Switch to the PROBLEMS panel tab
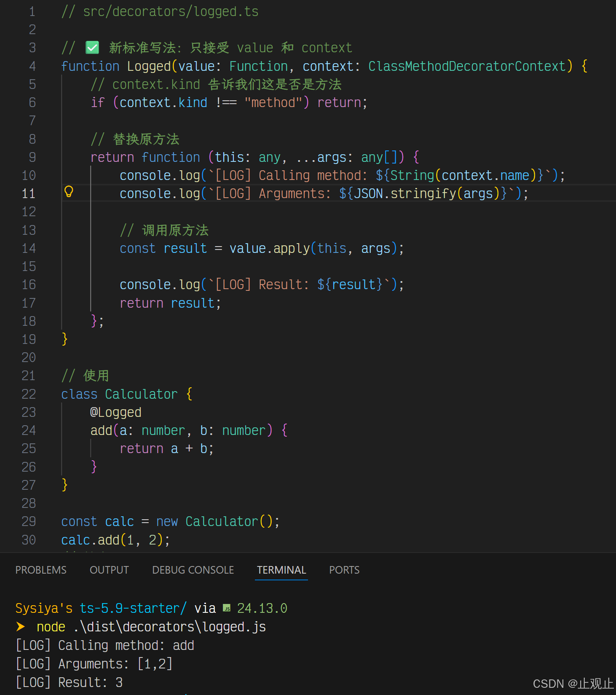This screenshot has width=616, height=695. [x=41, y=570]
